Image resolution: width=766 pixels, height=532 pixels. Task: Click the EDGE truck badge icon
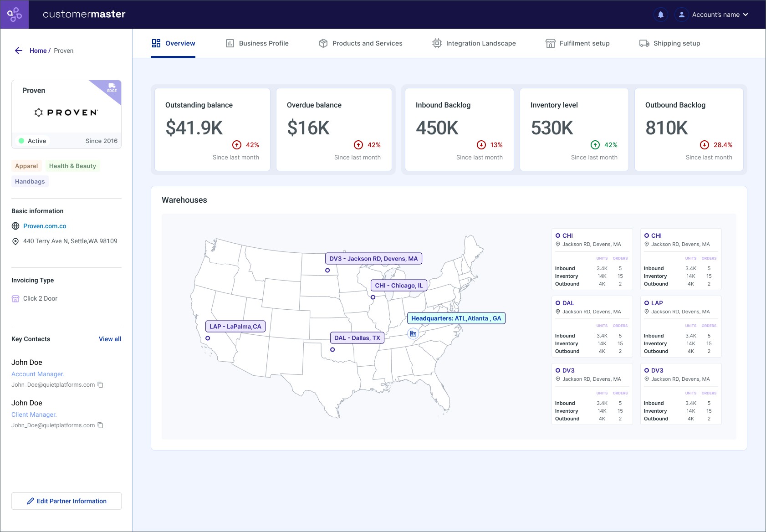coord(112,87)
